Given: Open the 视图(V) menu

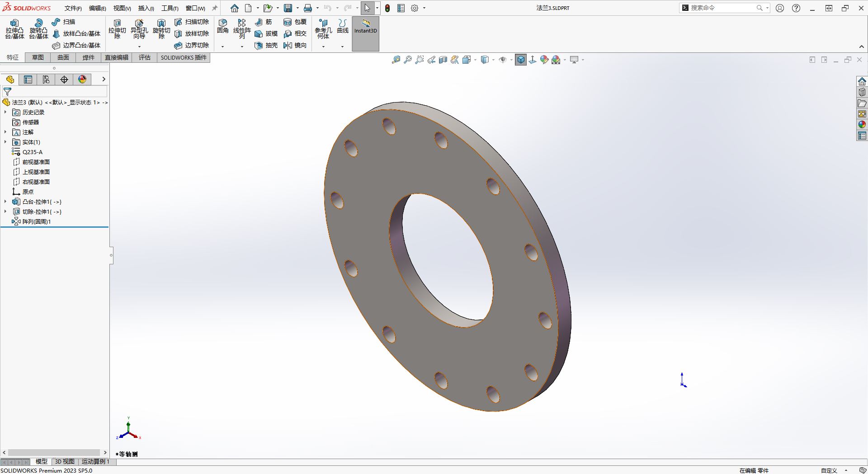Looking at the screenshot, I should click(122, 8).
